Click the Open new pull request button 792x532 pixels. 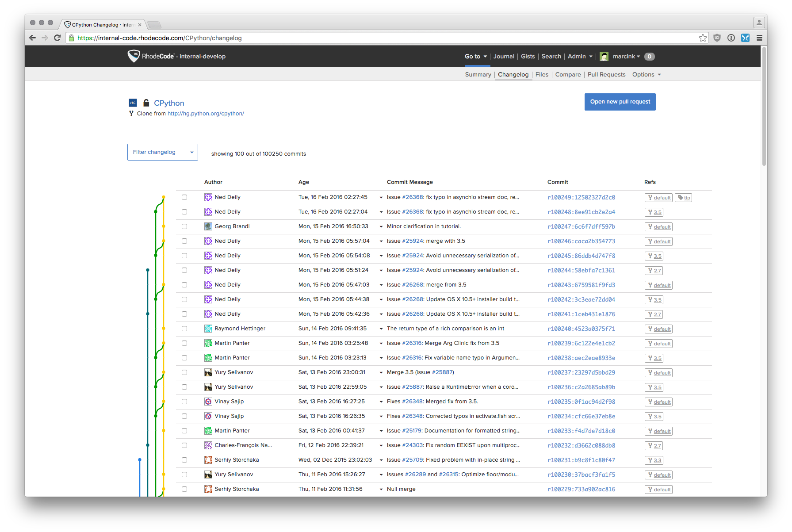click(x=620, y=102)
